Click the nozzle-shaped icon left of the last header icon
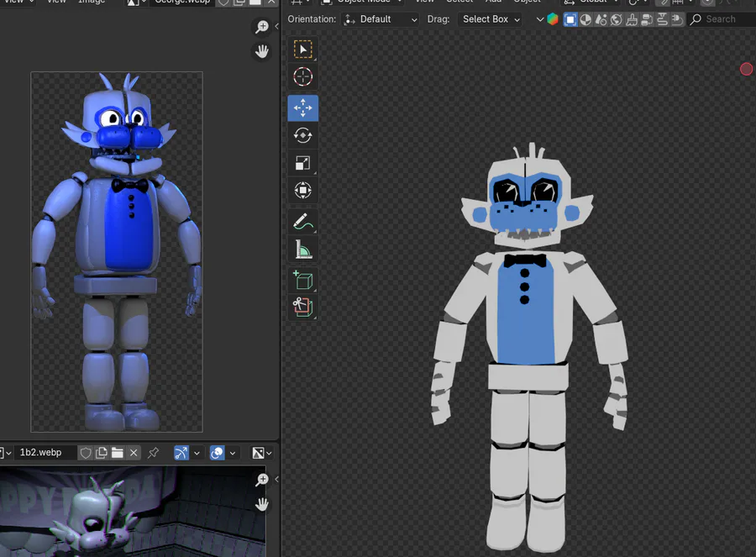The image size is (756, 557). (x=663, y=20)
